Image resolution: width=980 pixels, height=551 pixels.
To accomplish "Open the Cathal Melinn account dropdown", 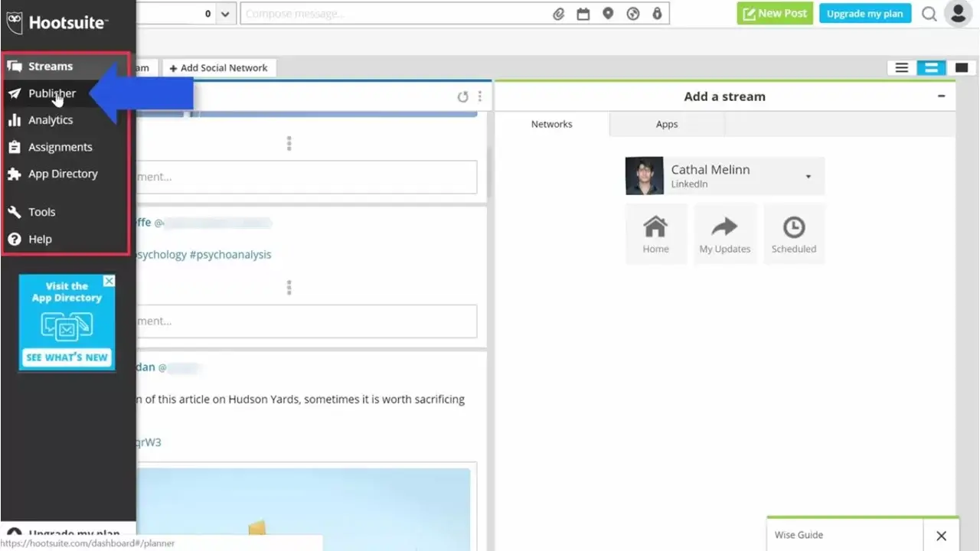I will [808, 177].
